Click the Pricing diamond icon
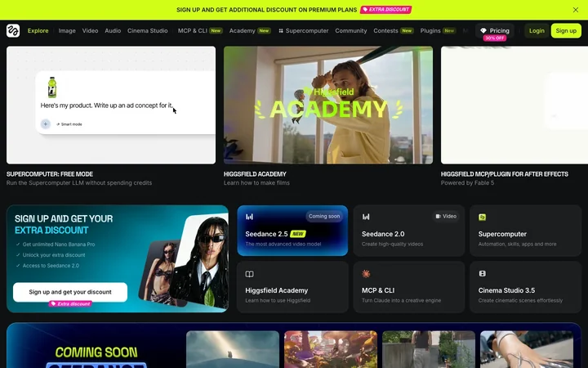Image resolution: width=588 pixels, height=368 pixels. (483, 31)
